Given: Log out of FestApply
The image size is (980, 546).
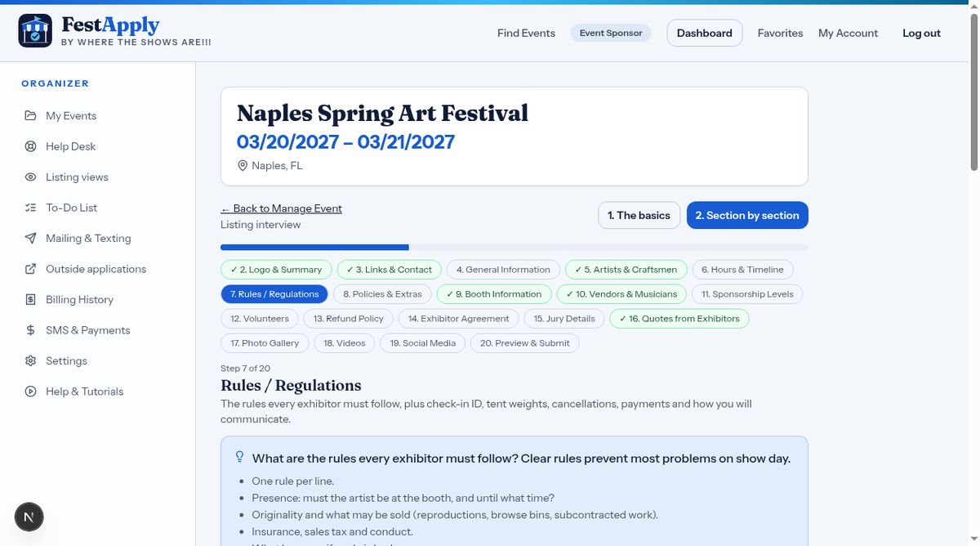Looking at the screenshot, I should pyautogui.click(x=921, y=34).
